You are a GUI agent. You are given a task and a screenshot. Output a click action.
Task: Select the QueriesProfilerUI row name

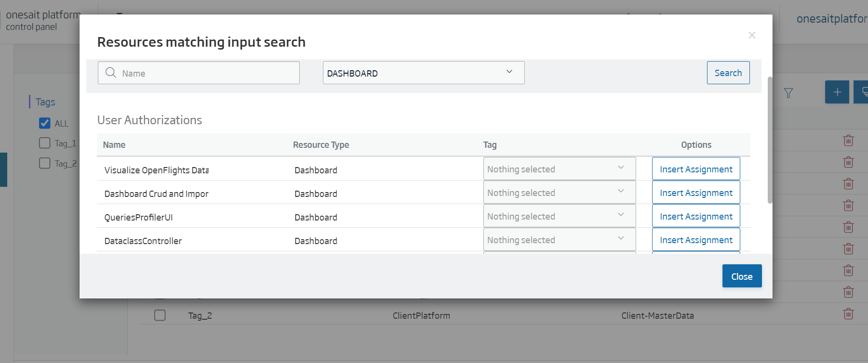(138, 217)
